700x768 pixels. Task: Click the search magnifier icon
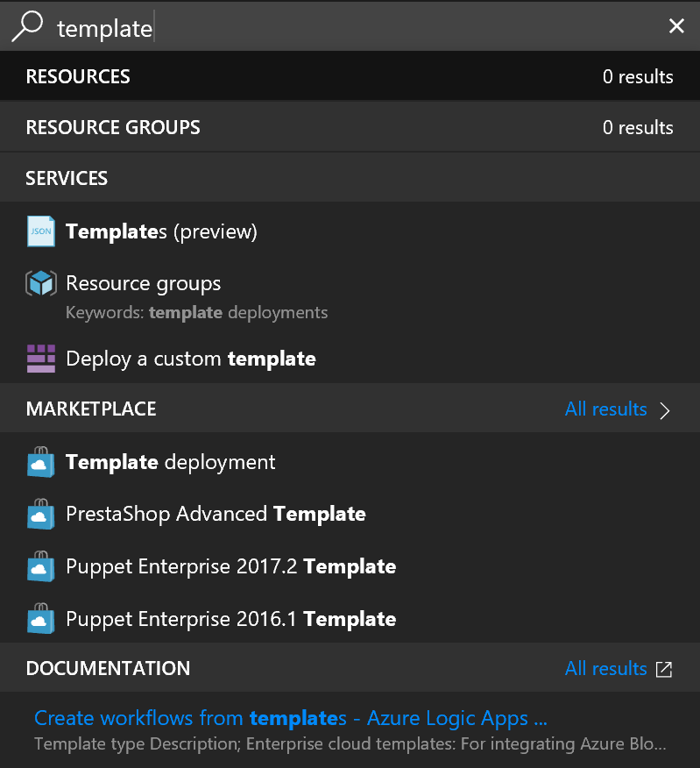click(26, 26)
